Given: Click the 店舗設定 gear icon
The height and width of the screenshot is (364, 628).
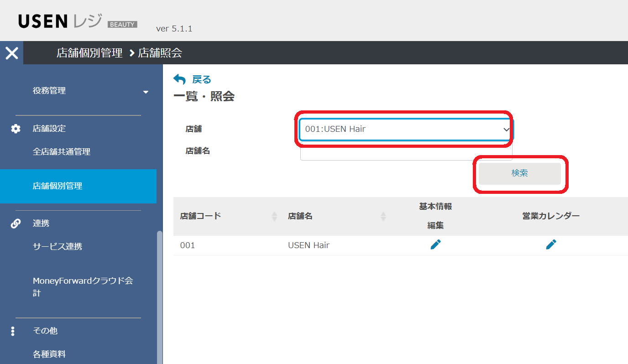Looking at the screenshot, I should pyautogui.click(x=16, y=129).
